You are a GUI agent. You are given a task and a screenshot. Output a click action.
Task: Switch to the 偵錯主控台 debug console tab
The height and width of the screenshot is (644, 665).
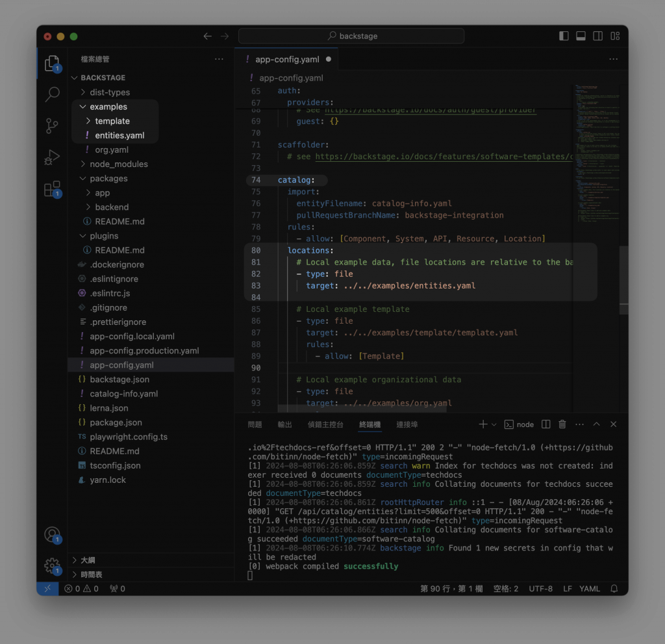coord(325,424)
